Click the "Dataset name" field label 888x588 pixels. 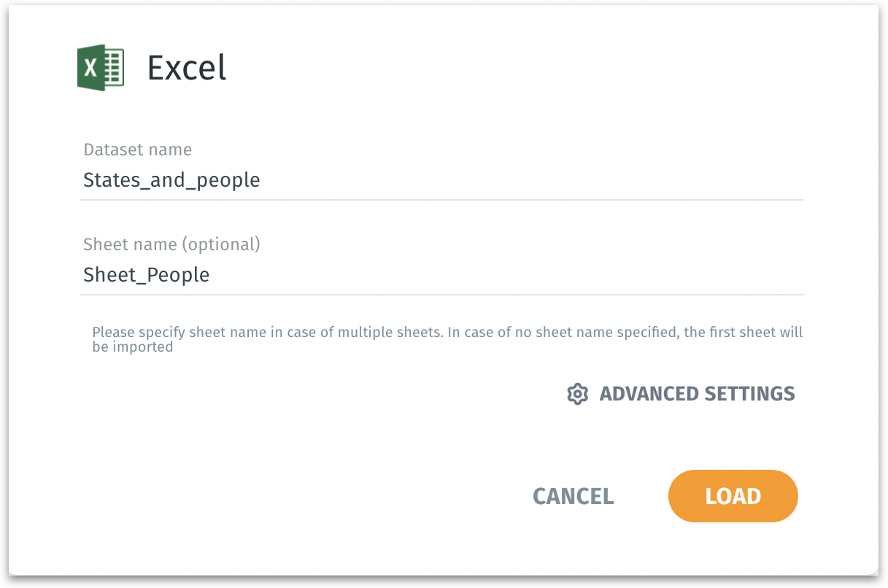coord(138,150)
